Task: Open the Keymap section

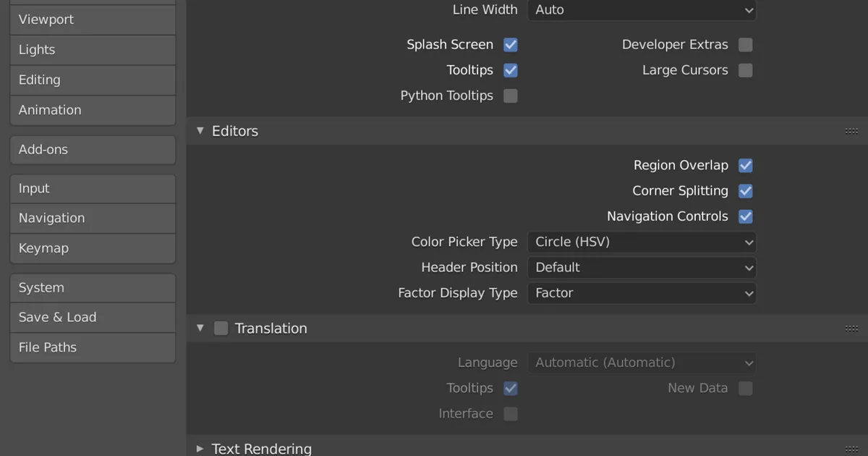Action: click(93, 248)
